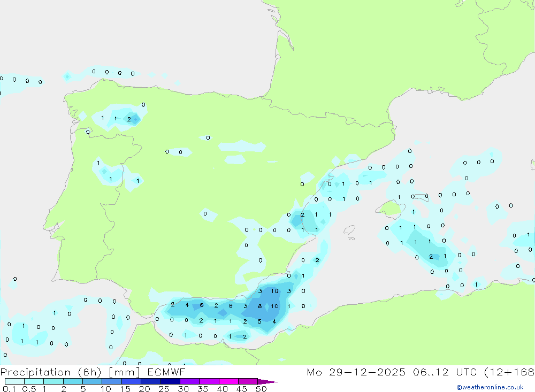Image resolution: width=535 pixels, height=392 pixels.
Task: Click the 'Mo 29-12-2025 06..12 UTC' date label
Action: tap(392, 372)
